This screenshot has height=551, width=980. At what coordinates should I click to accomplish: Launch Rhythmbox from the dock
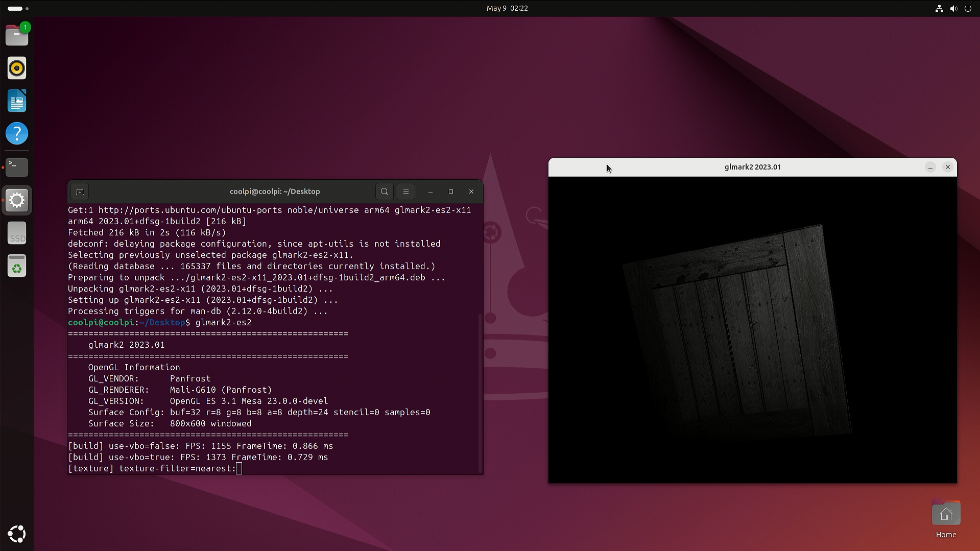click(17, 68)
